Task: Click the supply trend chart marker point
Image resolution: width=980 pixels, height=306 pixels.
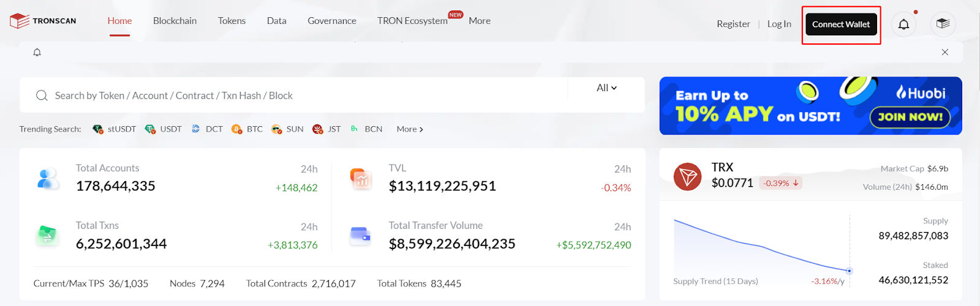Action: click(849, 271)
